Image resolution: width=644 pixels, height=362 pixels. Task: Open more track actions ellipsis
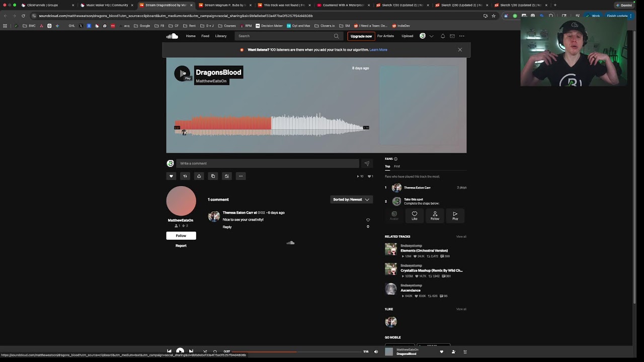(x=241, y=176)
